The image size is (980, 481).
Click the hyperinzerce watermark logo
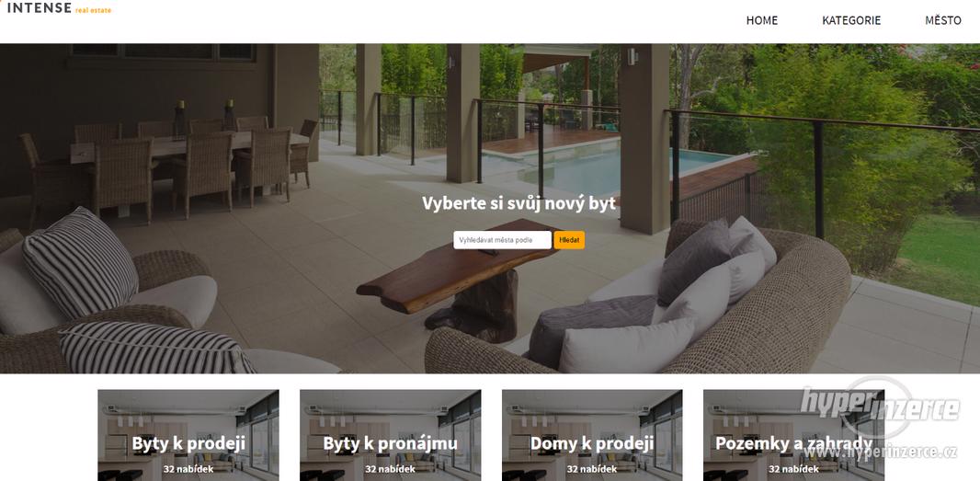(880, 407)
